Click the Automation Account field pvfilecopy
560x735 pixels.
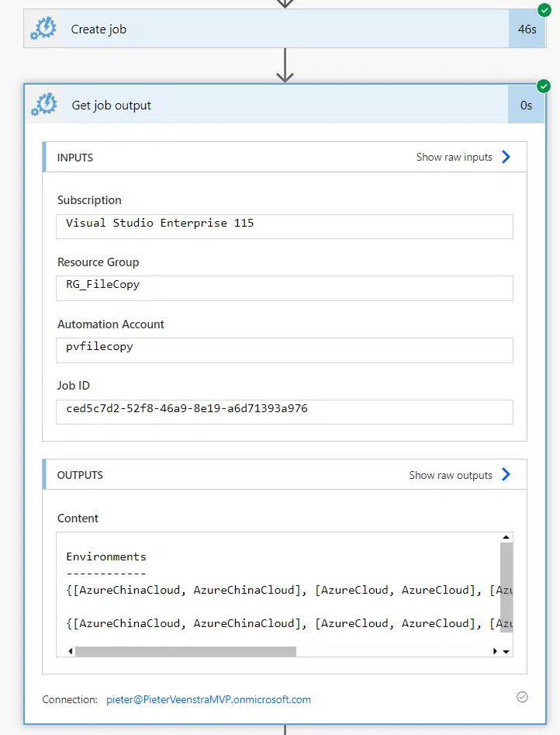pyautogui.click(x=285, y=350)
